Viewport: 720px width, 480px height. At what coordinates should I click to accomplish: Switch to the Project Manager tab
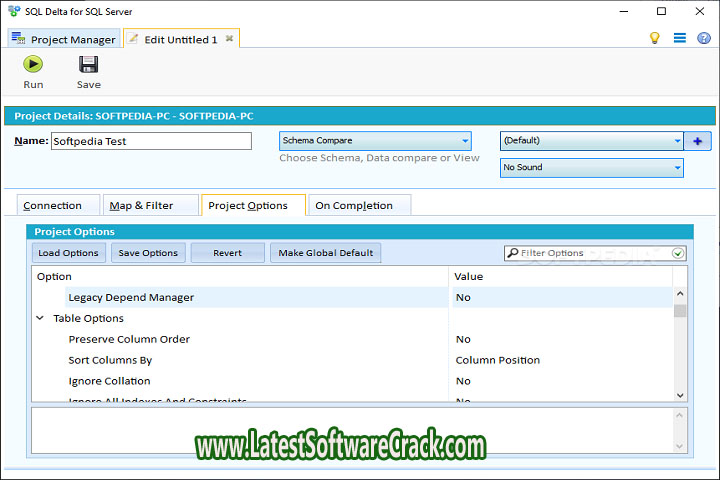tap(64, 39)
